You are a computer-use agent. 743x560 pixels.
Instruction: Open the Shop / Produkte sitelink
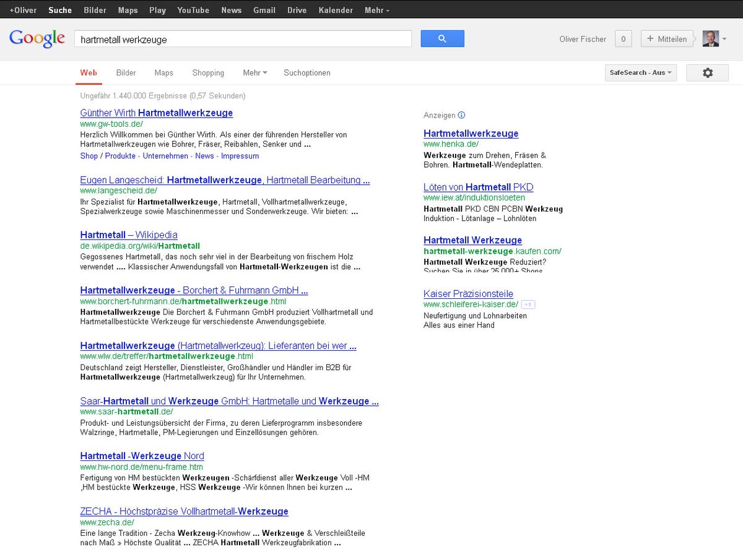tap(108, 156)
